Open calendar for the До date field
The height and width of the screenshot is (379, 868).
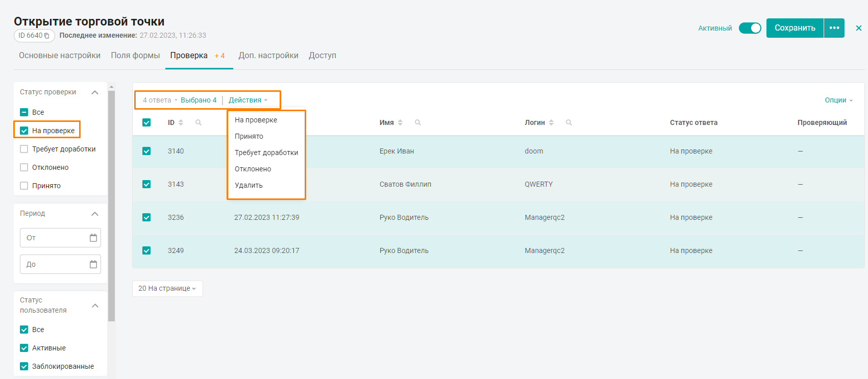point(93,264)
